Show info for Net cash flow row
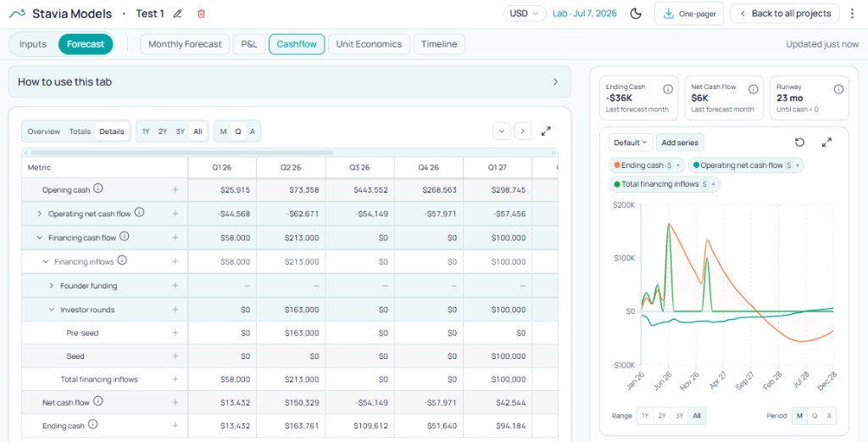Viewport: 868px width, 442px height. point(97,401)
